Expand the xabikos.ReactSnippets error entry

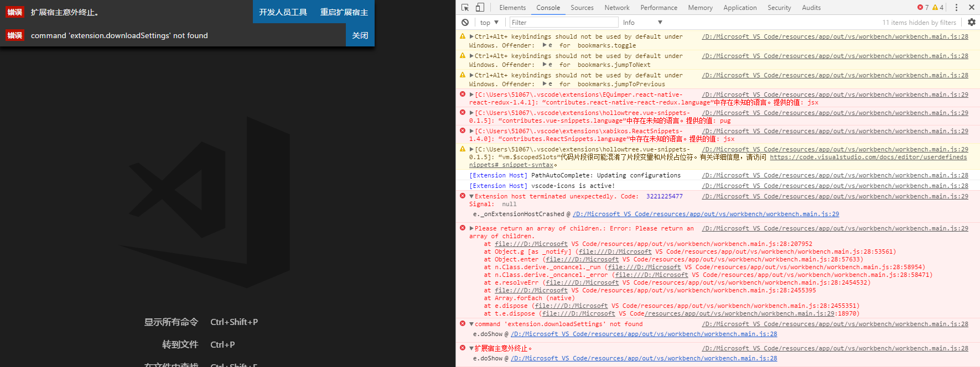(471, 131)
